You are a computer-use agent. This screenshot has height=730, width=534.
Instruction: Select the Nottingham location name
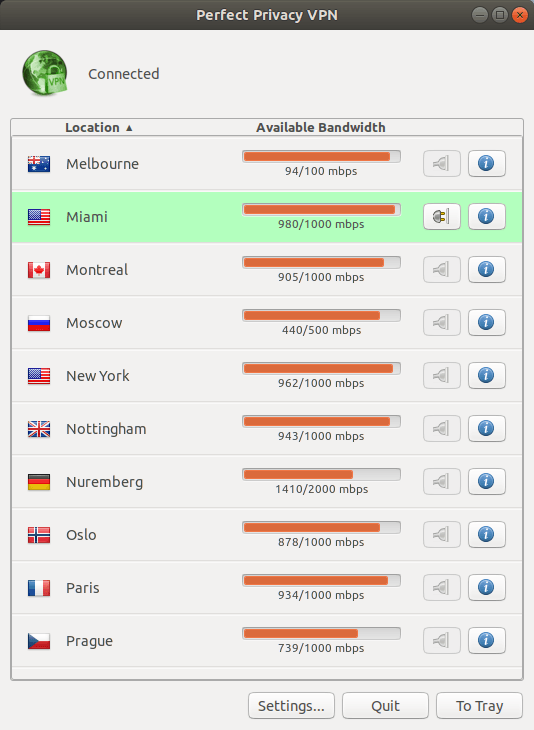click(x=106, y=429)
